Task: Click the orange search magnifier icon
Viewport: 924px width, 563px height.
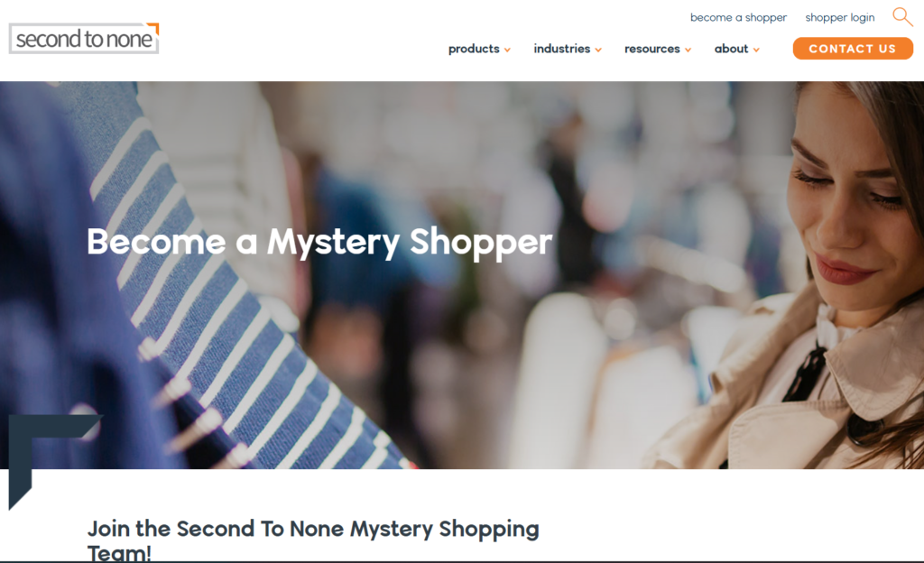Action: [902, 17]
